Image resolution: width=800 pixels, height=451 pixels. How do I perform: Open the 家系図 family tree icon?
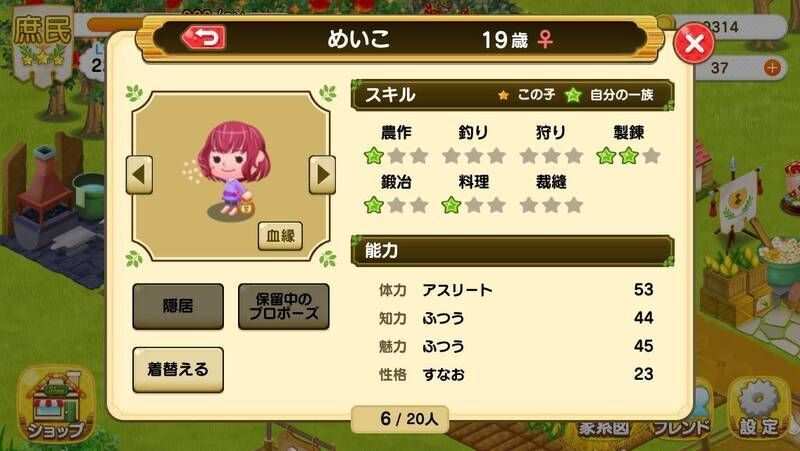point(604,428)
